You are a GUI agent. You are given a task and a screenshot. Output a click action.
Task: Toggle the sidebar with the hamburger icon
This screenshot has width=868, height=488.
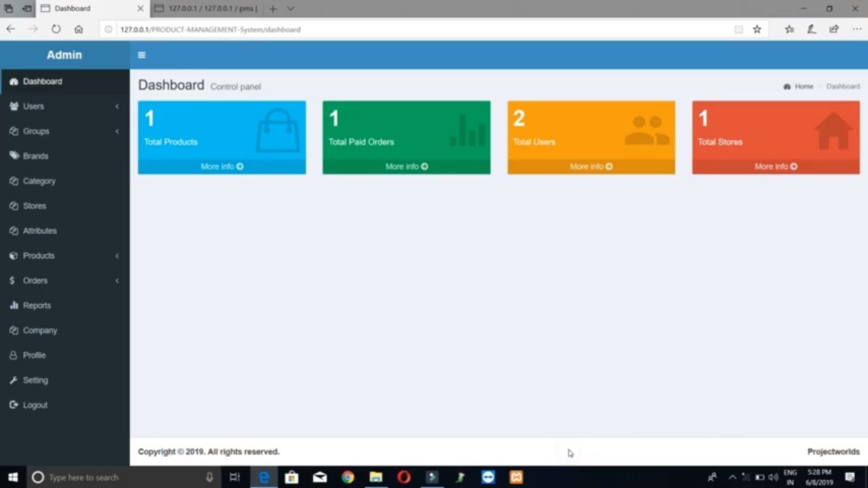(x=142, y=55)
